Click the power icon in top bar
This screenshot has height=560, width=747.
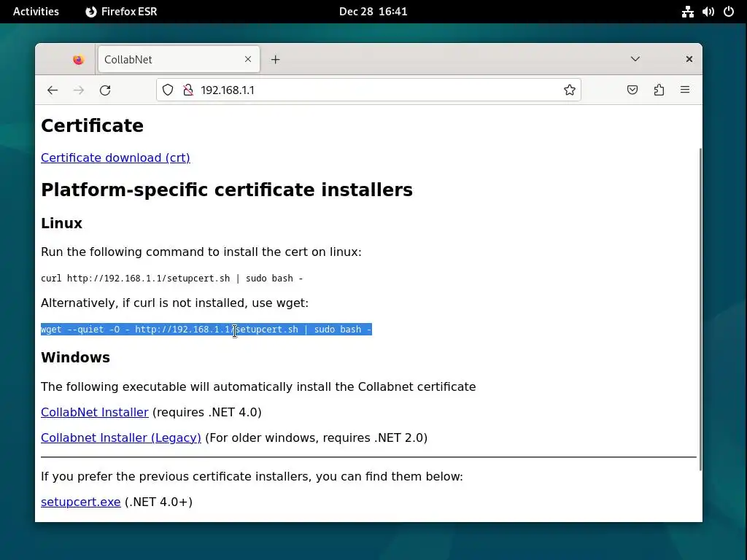coord(729,12)
